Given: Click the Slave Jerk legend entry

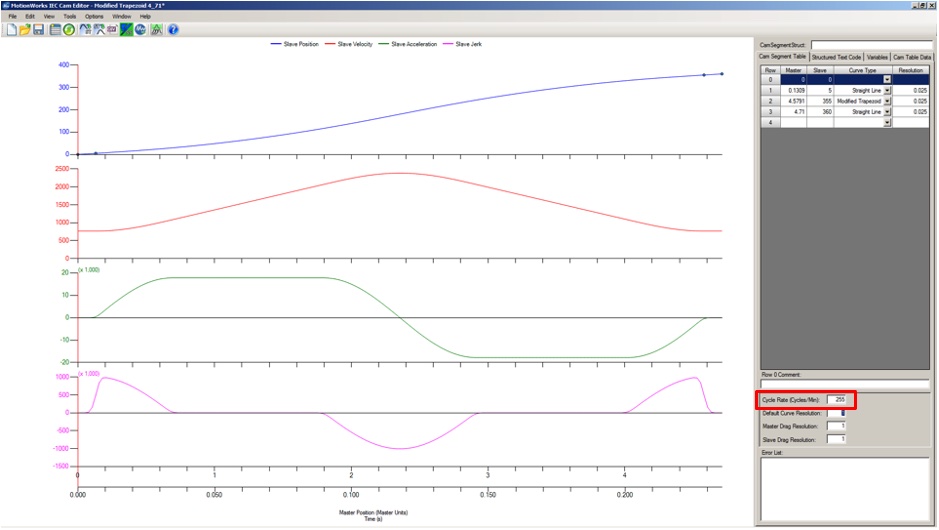Looking at the screenshot, I should (462, 44).
